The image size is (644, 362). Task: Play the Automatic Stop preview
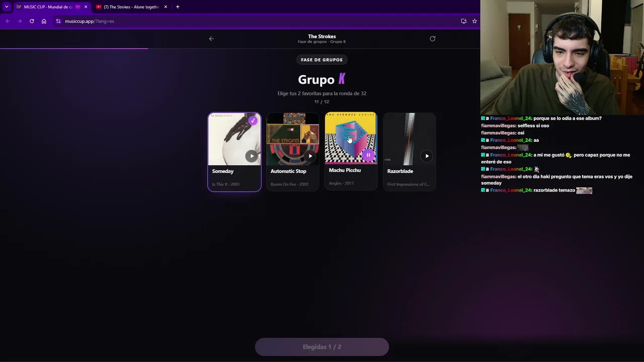pos(310,156)
